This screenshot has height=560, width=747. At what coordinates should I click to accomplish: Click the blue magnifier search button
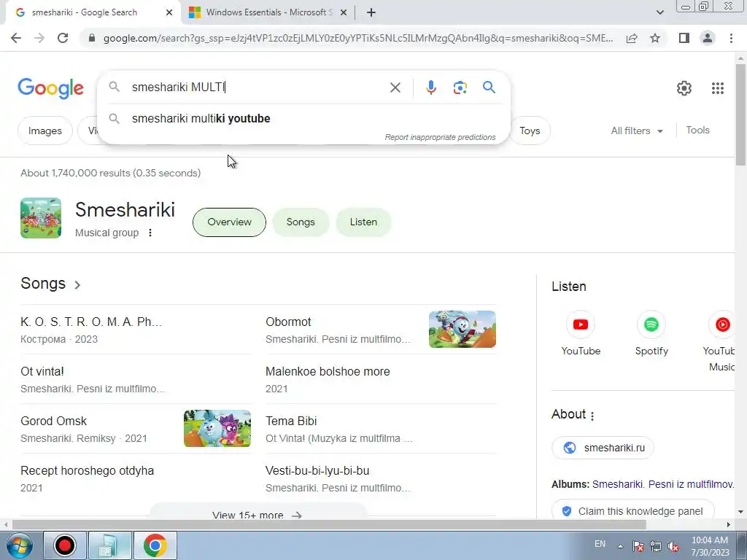tap(489, 87)
